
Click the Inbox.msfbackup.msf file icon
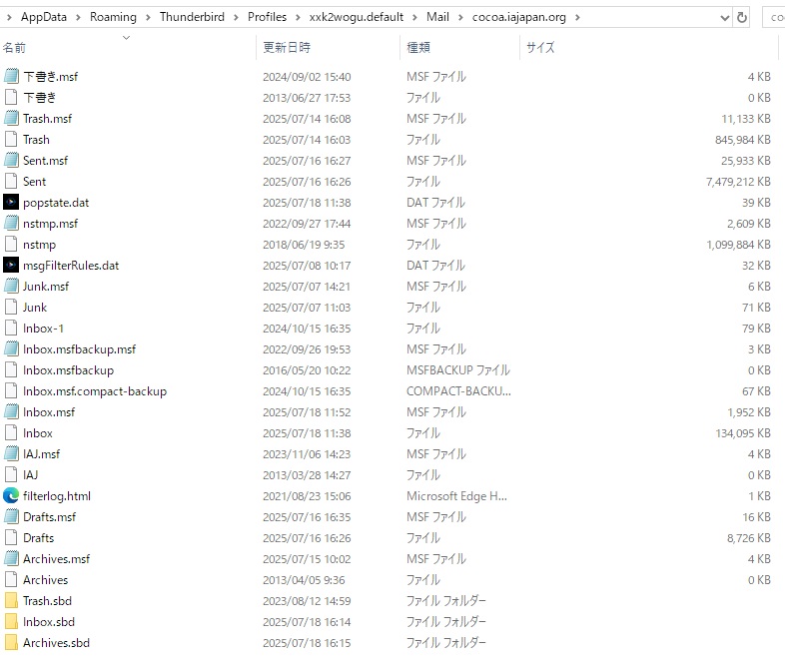(11, 348)
